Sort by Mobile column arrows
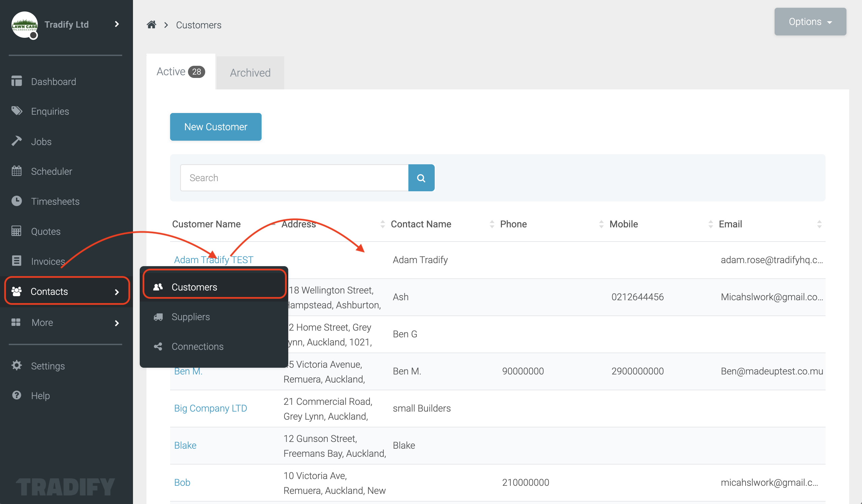 click(710, 224)
